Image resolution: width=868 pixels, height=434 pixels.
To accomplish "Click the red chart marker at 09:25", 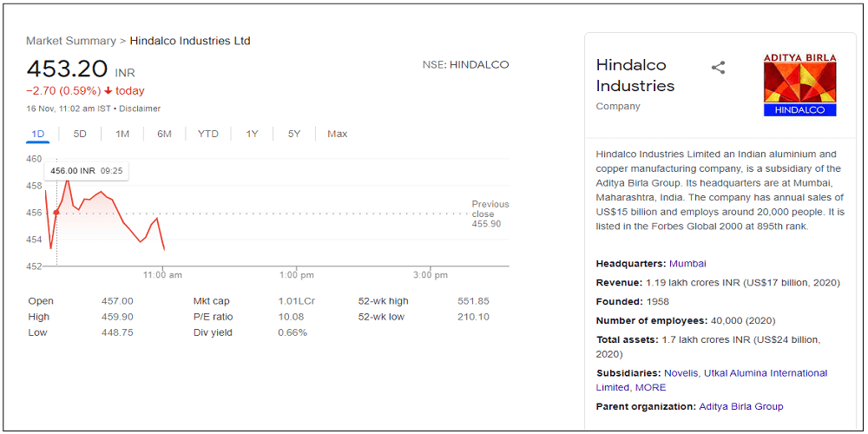I will (56, 213).
